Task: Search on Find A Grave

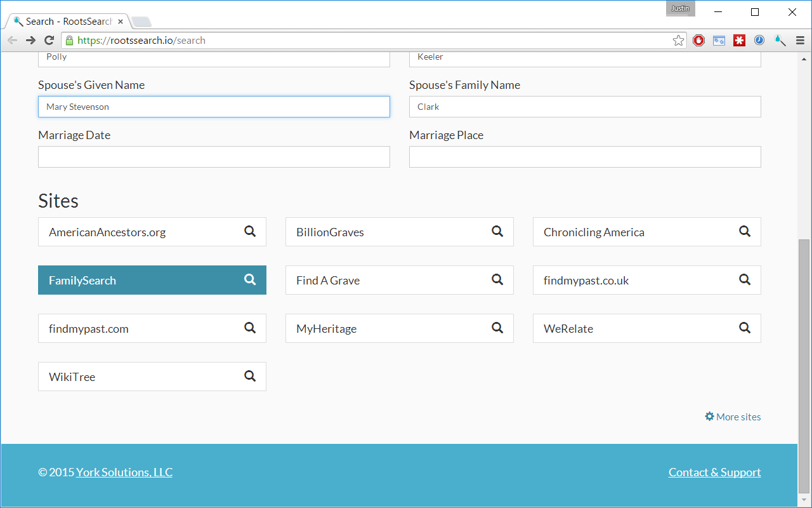Action: pos(400,280)
